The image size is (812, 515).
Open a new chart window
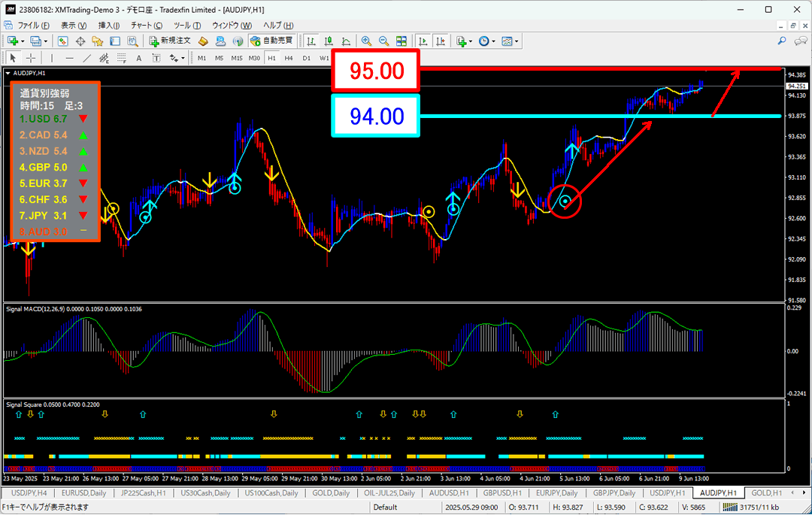coord(13,41)
